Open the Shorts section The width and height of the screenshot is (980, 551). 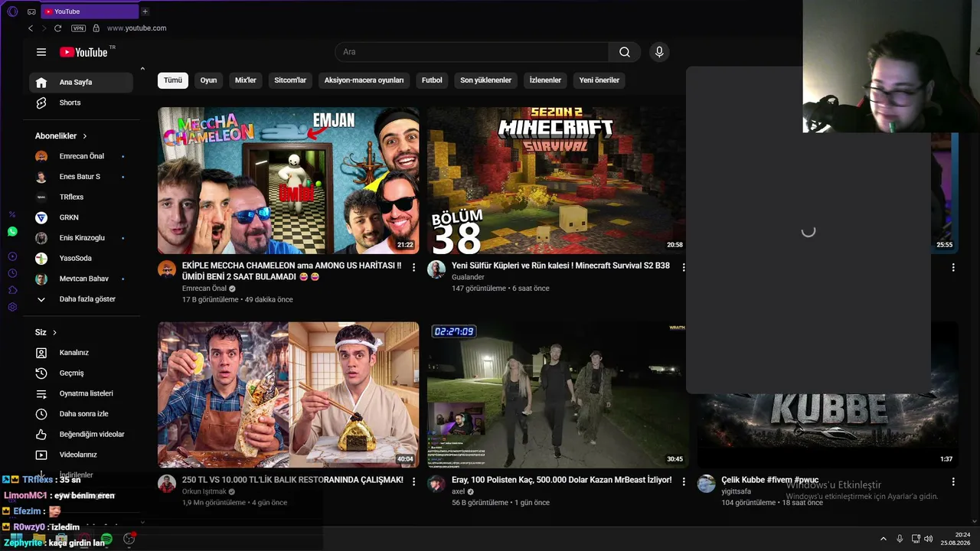(81, 103)
